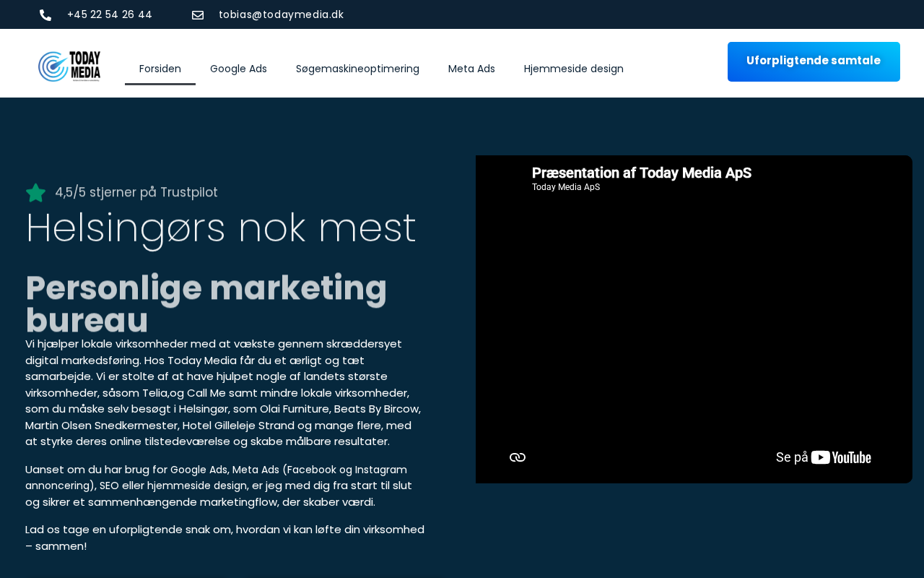Click the Uforpligtende samtale button

tap(814, 61)
